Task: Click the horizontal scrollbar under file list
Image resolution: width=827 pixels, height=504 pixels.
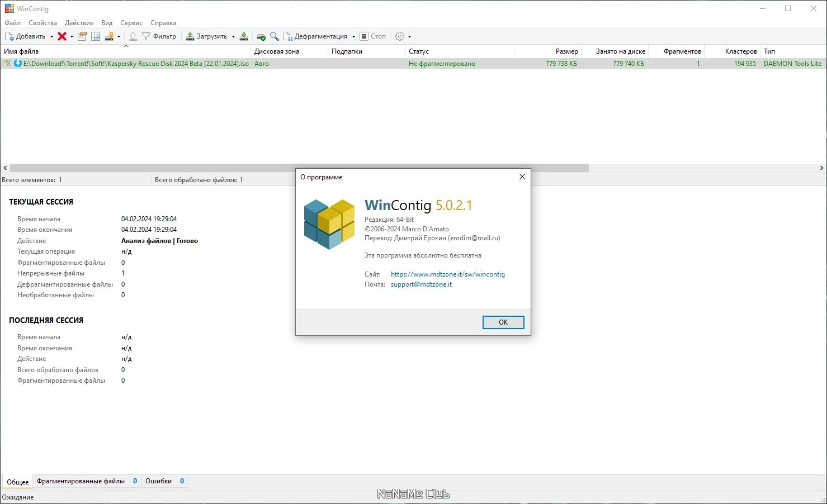Action: [299, 168]
